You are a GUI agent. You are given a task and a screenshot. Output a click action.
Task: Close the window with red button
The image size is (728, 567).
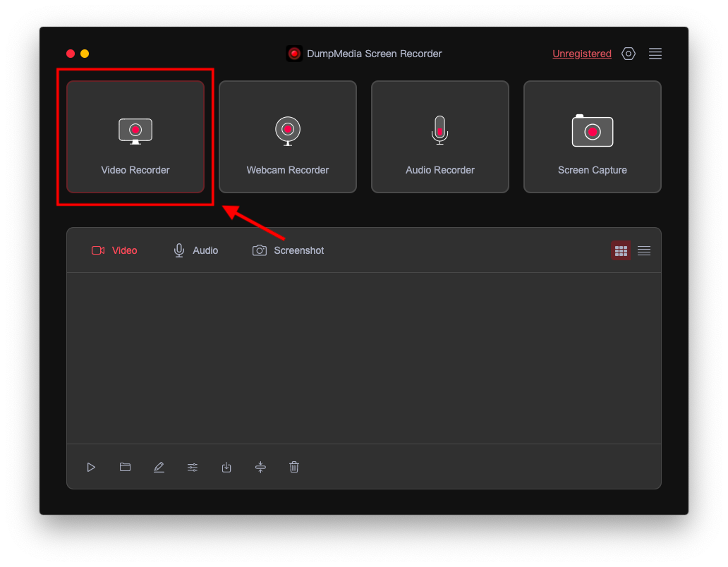(71, 54)
